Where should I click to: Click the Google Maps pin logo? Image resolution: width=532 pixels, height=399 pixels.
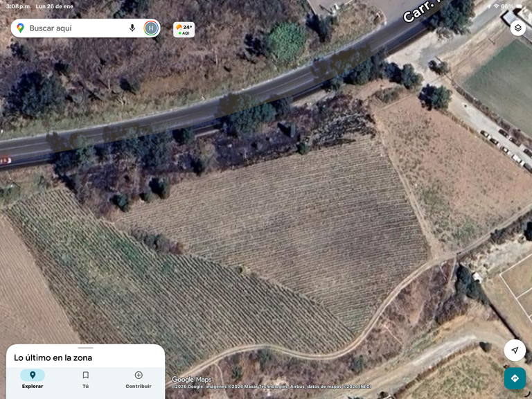(20, 28)
